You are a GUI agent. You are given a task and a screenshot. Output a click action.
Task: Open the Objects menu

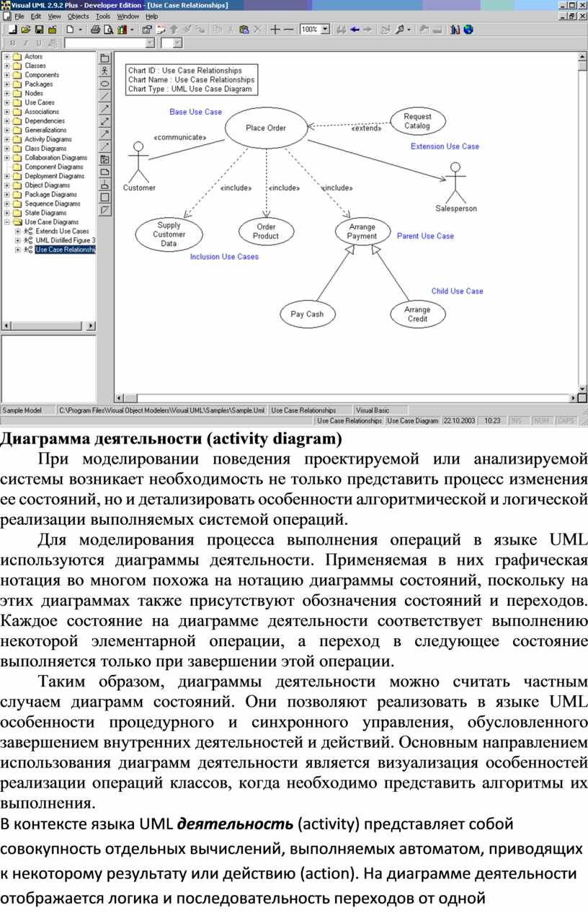pos(79,16)
